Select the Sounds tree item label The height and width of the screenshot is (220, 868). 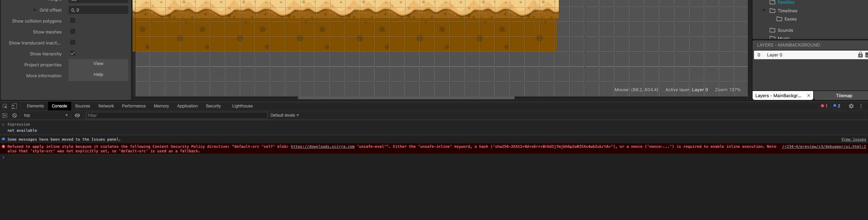[785, 30]
